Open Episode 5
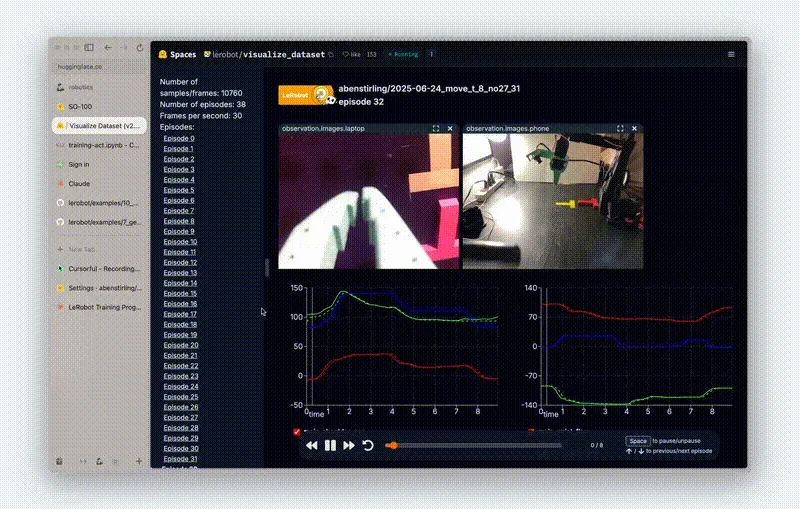The width and height of the screenshot is (800, 509). click(x=179, y=190)
